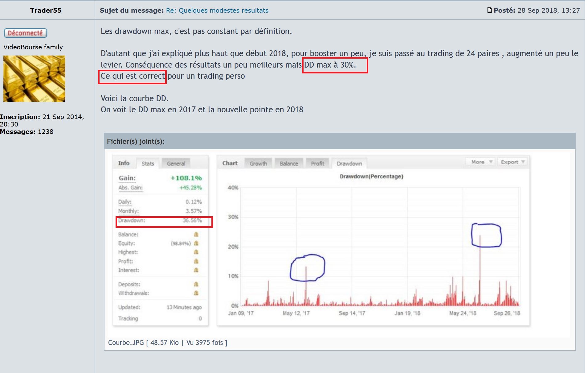
Task: Open the Trader55 author profile
Action: click(x=46, y=10)
